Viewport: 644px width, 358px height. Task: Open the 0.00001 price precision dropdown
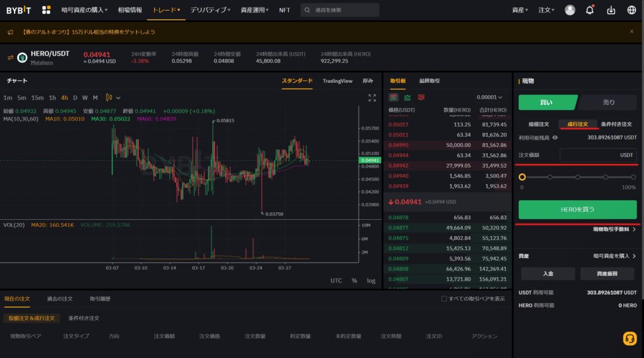pos(489,97)
